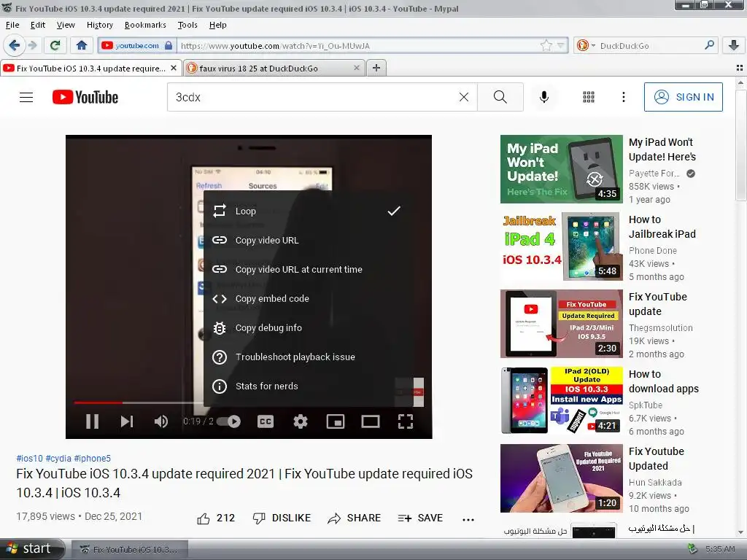Save video with the SAVE button
This screenshot has width=747, height=560.
[420, 518]
